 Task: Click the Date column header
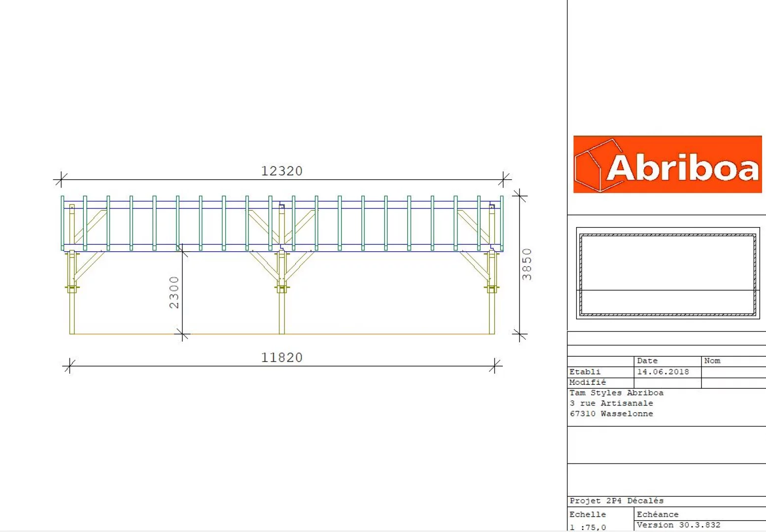coord(647,361)
